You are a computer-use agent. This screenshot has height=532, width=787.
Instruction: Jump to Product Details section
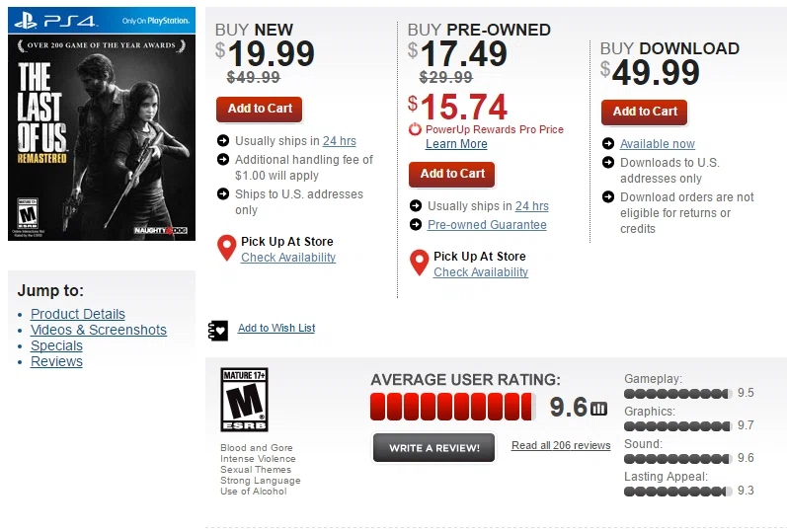(x=78, y=314)
